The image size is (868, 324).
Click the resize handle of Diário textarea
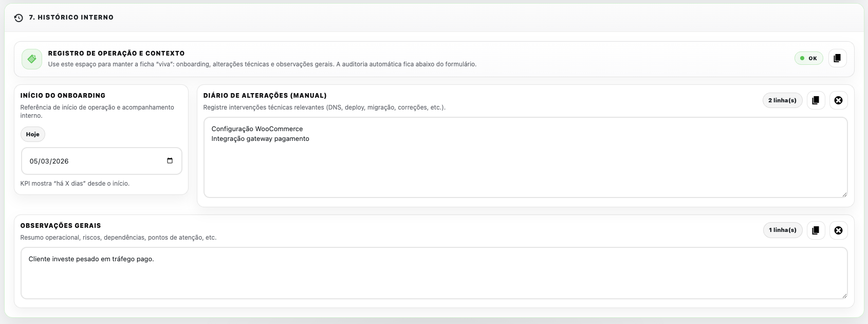coord(844,194)
